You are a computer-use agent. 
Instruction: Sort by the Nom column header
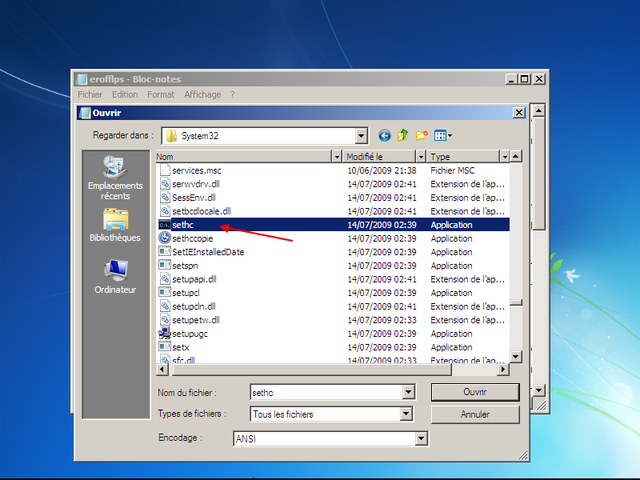244,156
